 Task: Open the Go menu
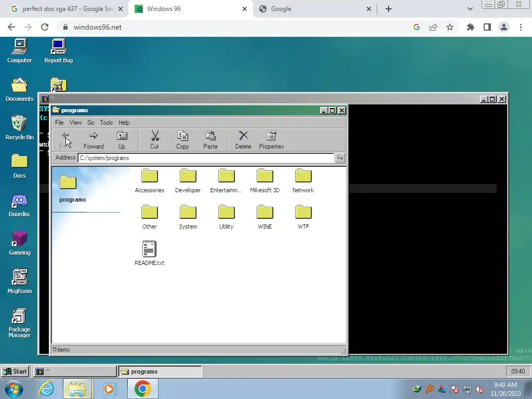tap(90, 123)
